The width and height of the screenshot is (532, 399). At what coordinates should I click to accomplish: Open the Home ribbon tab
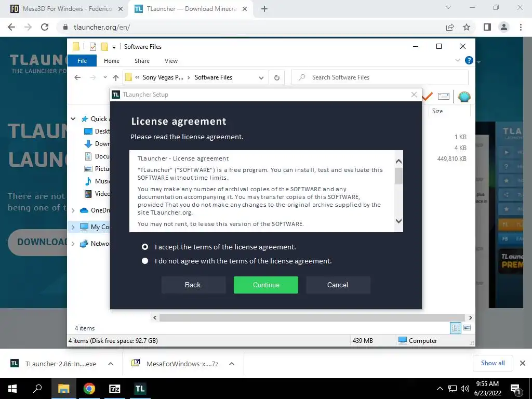[x=112, y=61]
